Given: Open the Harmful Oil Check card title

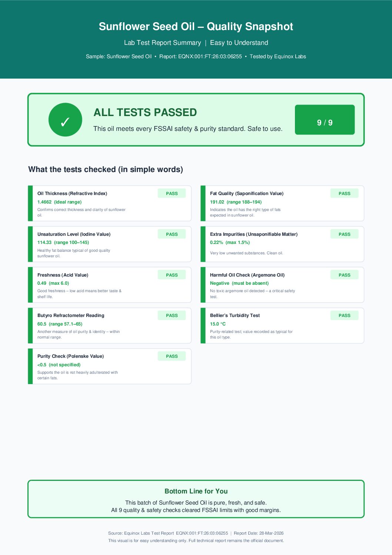Looking at the screenshot, I should coord(247,275).
